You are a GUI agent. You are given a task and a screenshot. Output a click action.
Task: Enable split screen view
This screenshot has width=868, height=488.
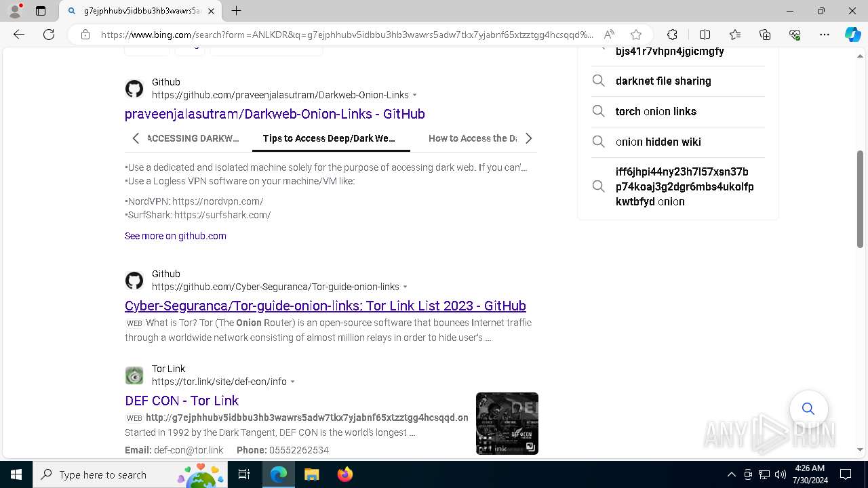[705, 35]
